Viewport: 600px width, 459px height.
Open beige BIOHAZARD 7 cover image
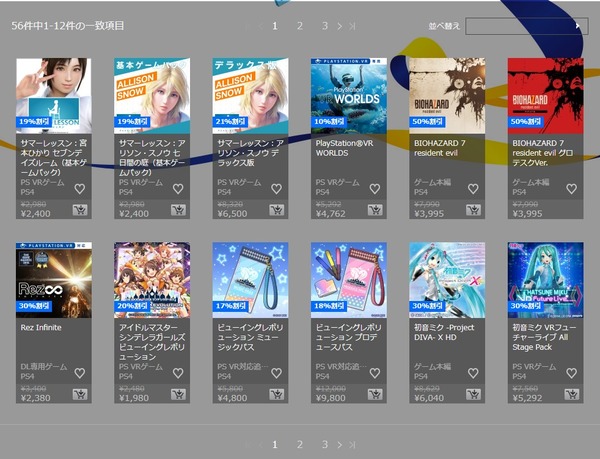click(x=447, y=96)
